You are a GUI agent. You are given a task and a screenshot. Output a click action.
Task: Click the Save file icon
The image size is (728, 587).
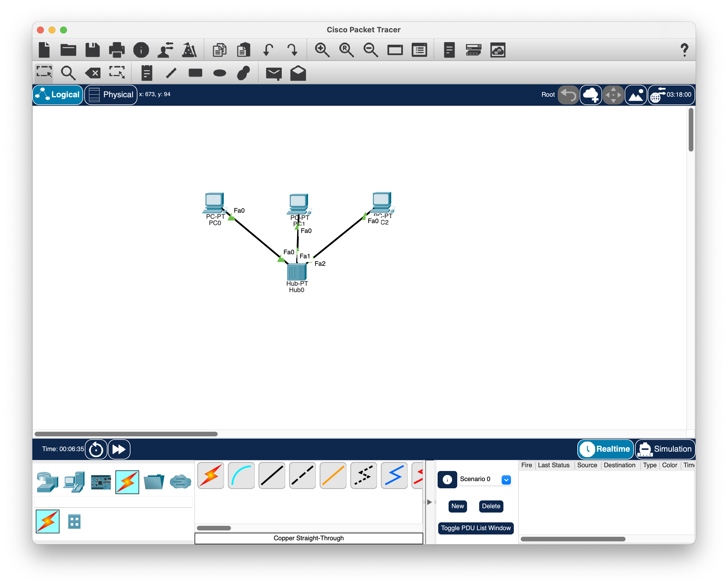pyautogui.click(x=92, y=50)
